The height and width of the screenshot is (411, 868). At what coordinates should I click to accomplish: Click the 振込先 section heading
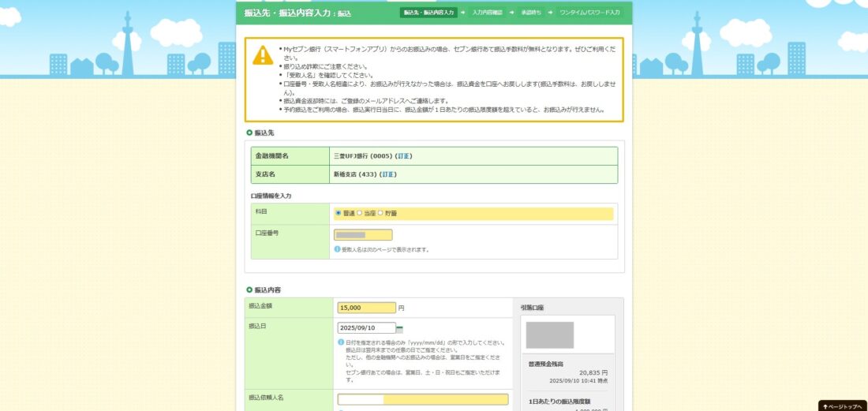pos(264,133)
